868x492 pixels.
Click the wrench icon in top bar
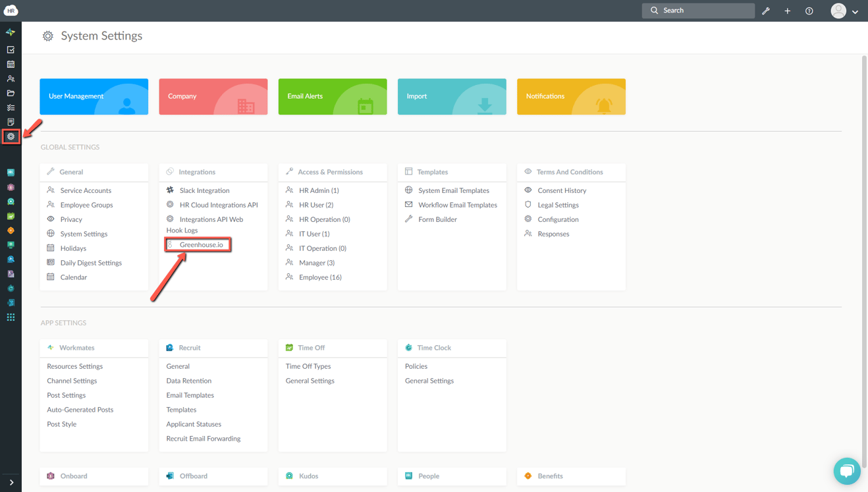766,11
